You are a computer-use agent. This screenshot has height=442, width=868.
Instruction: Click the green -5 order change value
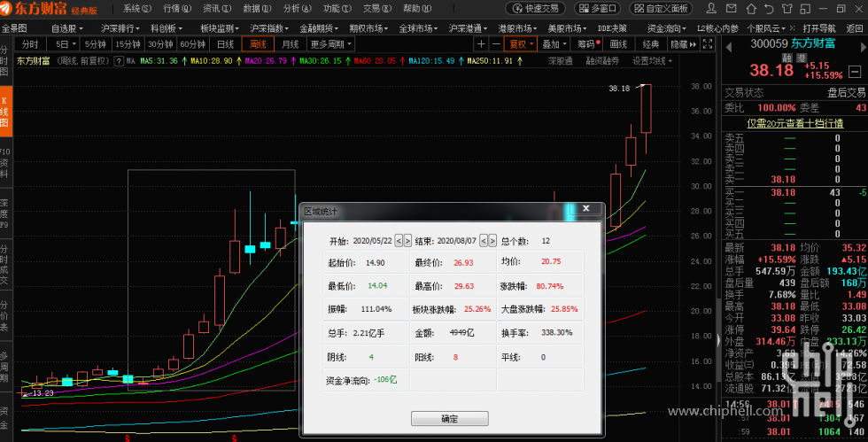(862, 193)
